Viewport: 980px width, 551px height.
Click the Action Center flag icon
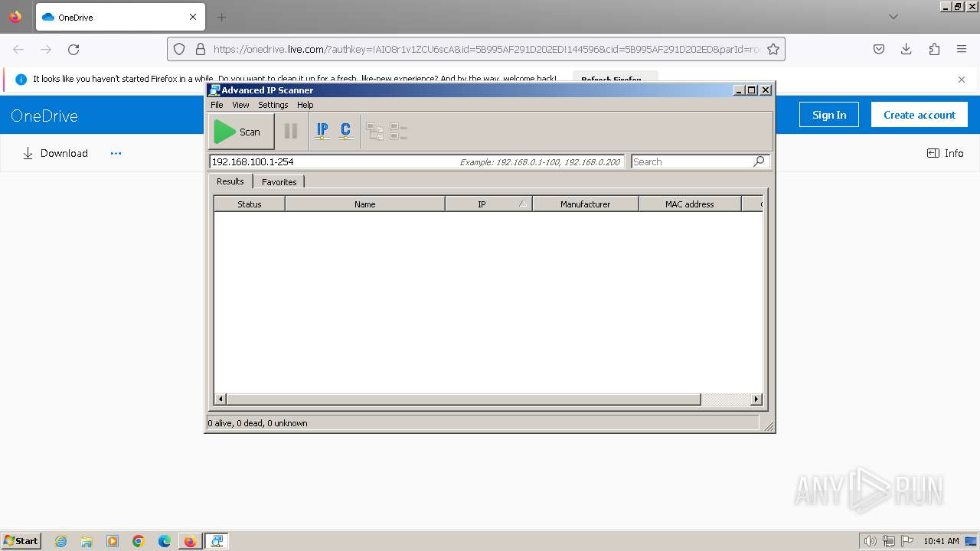[906, 541]
